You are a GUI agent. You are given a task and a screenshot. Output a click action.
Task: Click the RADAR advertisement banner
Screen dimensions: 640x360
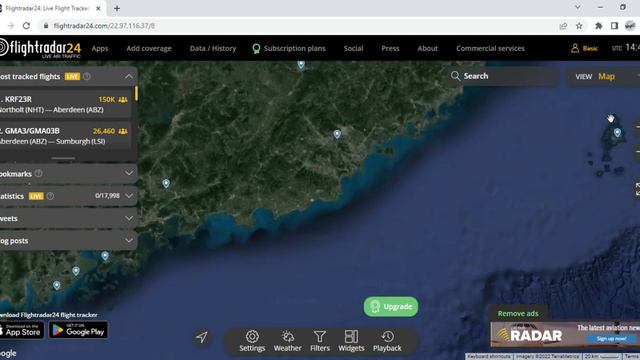[x=565, y=334]
